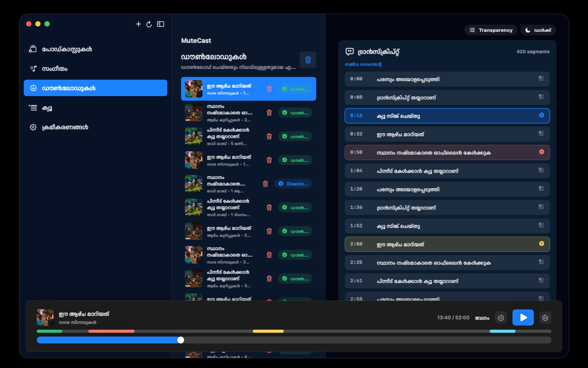Click list icon on 0:00 transcript row
The image size is (588, 368).
(541, 78)
